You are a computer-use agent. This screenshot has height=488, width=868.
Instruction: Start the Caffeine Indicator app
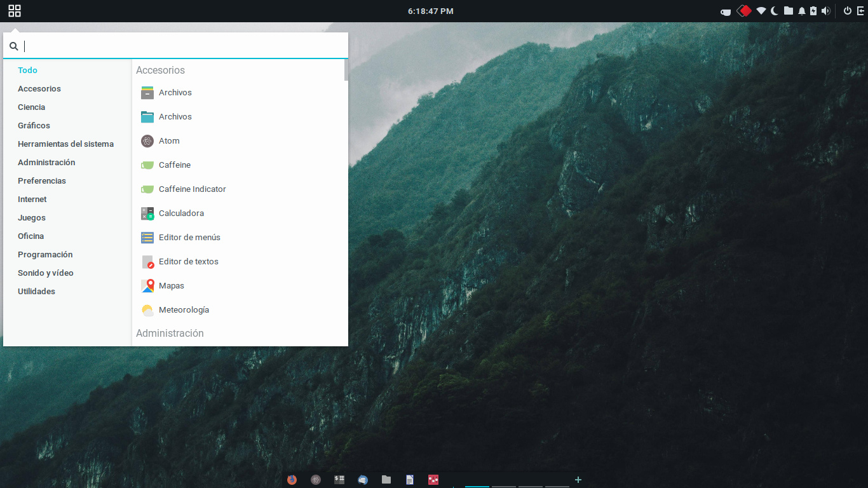coord(192,189)
